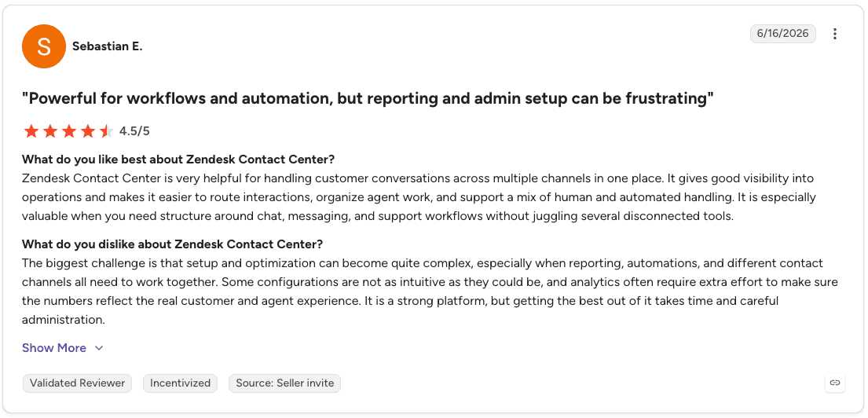
Task: Click the "What do you dislike" heading
Action: [172, 244]
